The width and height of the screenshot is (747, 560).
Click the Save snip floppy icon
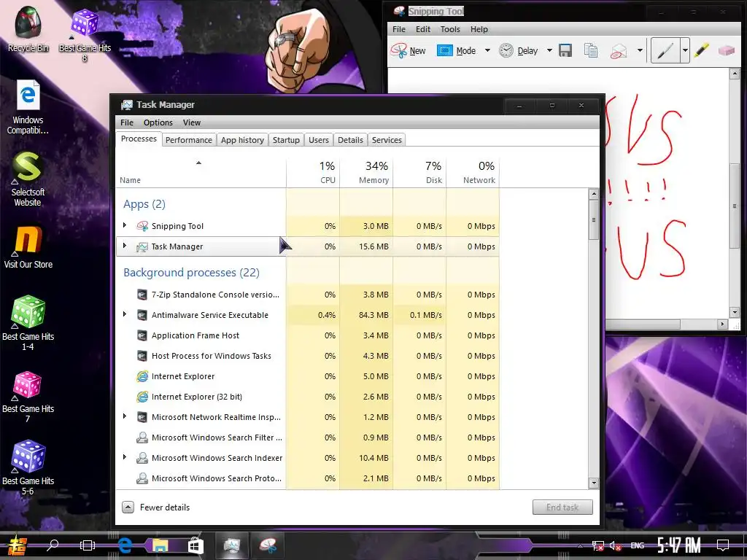coord(565,50)
